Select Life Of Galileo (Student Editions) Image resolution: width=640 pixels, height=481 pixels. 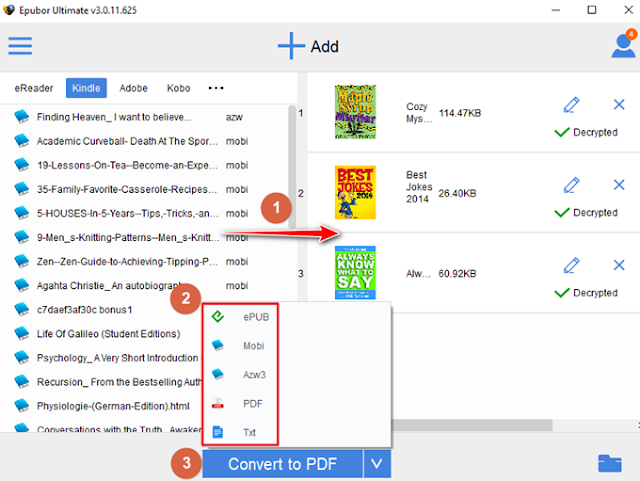click(109, 334)
